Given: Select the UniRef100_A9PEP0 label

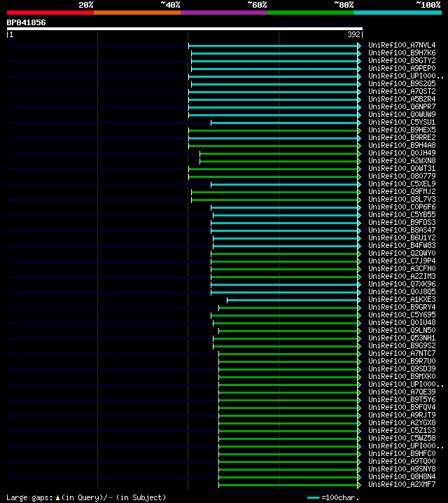Looking at the screenshot, I should click(x=402, y=69).
